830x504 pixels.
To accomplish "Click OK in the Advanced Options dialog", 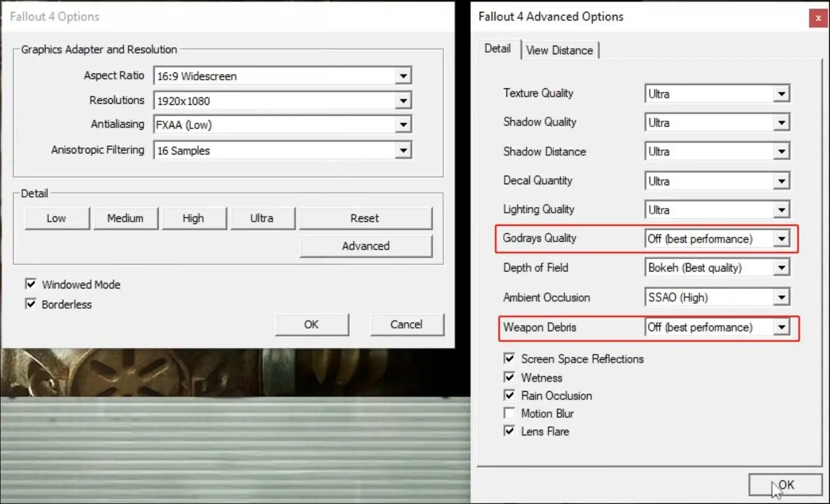I will [x=786, y=485].
